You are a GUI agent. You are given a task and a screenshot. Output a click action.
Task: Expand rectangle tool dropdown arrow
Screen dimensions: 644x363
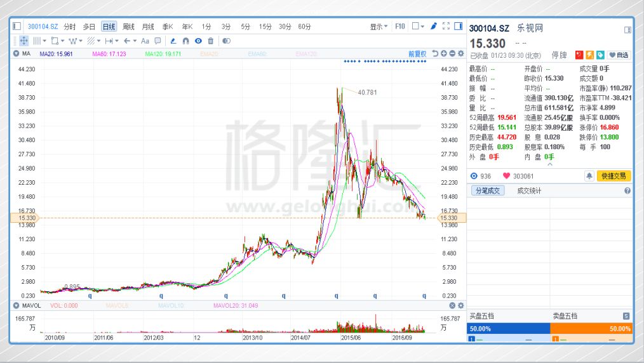pyautogui.click(x=62, y=41)
